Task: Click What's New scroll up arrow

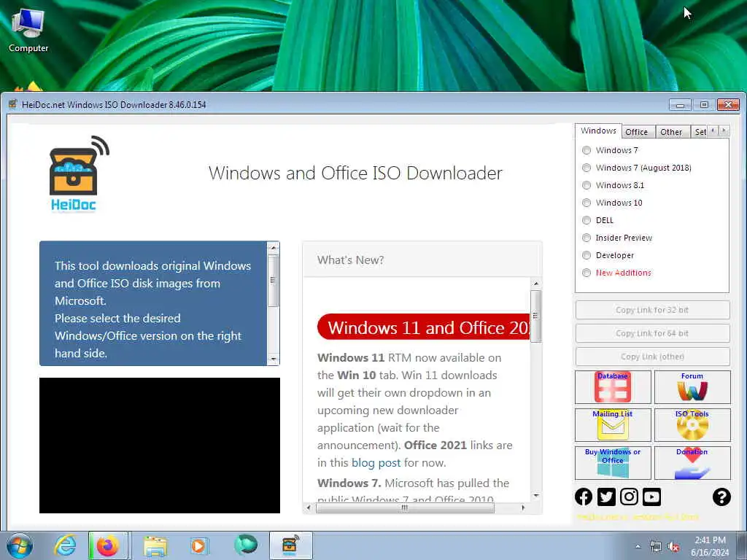Action: [x=536, y=284]
